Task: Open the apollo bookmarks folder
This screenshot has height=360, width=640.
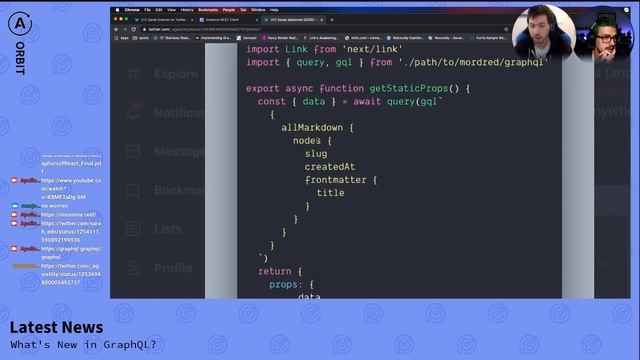Action: coord(141,38)
